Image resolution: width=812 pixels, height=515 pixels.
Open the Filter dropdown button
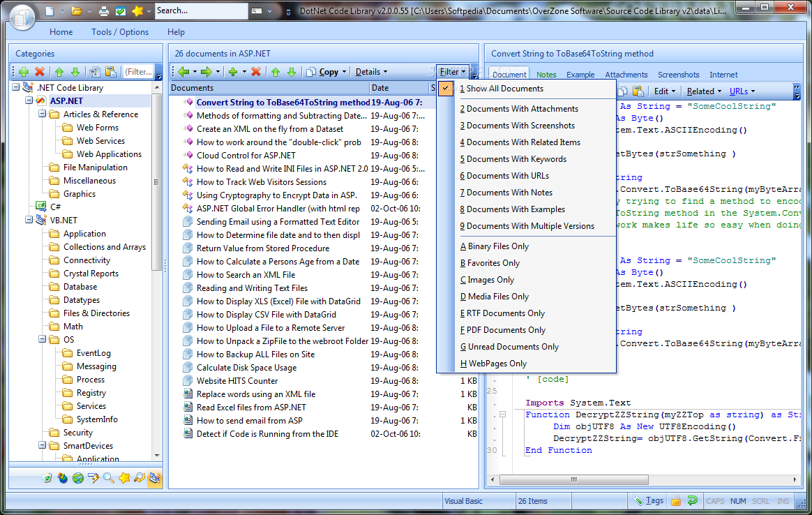click(x=452, y=72)
